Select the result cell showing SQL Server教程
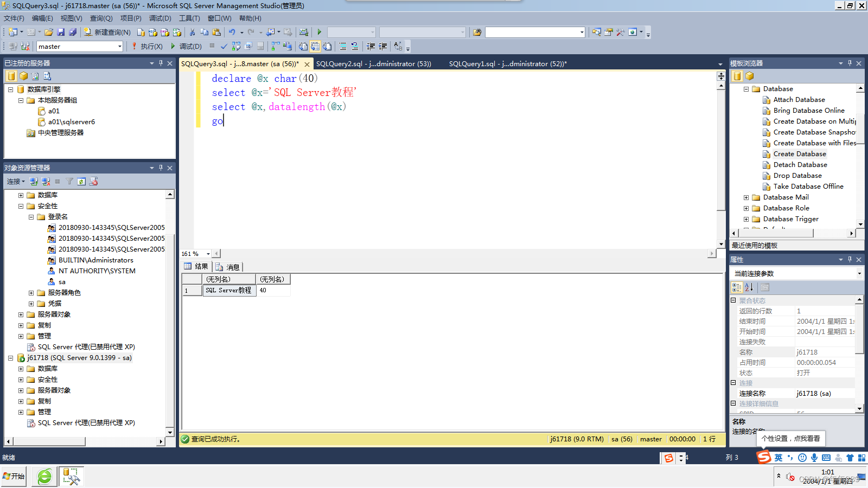Screen dimensions: 868x488 [x=228, y=290]
